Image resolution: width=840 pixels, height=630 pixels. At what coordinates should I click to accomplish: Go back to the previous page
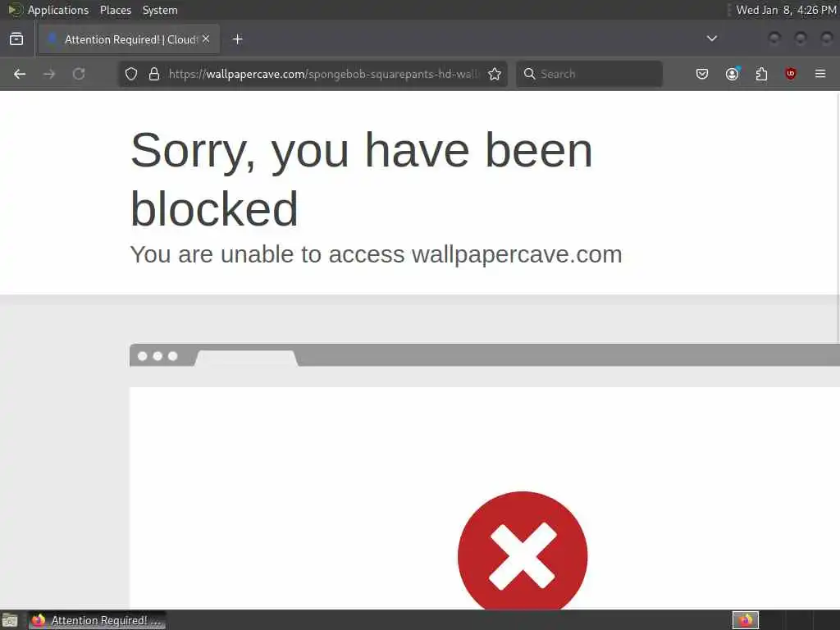click(20, 74)
